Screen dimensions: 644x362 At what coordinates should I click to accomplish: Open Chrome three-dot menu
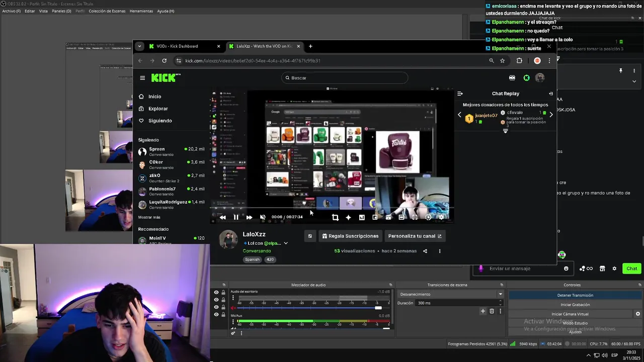pyautogui.click(x=549, y=61)
